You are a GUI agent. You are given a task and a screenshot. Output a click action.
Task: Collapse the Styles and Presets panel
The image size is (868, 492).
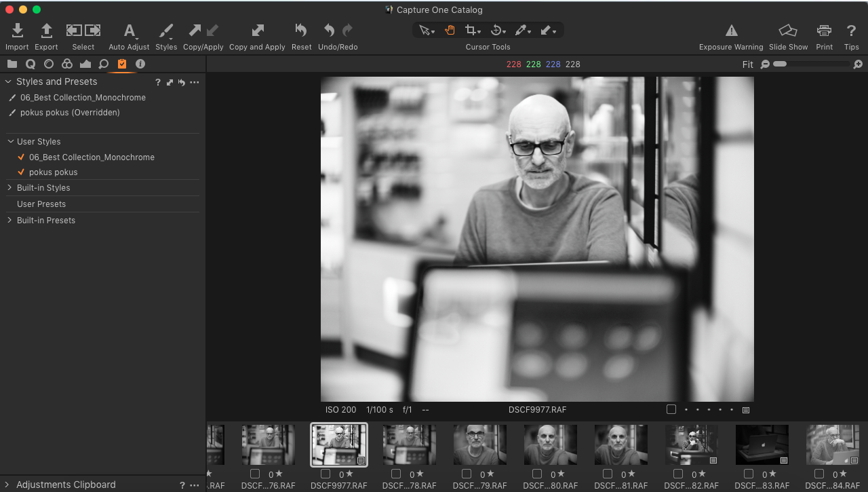click(x=7, y=81)
